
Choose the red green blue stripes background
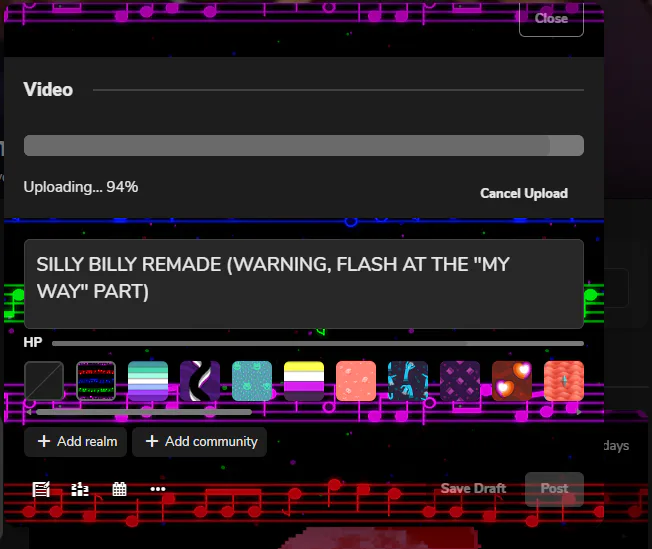tap(96, 381)
